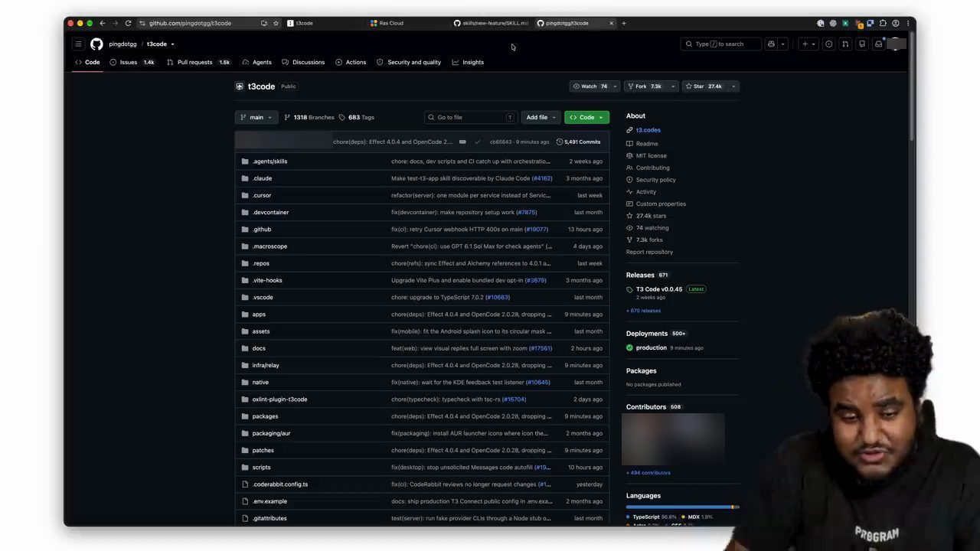Click the pull requests icon in top-right header
The image size is (980, 551).
[845, 44]
